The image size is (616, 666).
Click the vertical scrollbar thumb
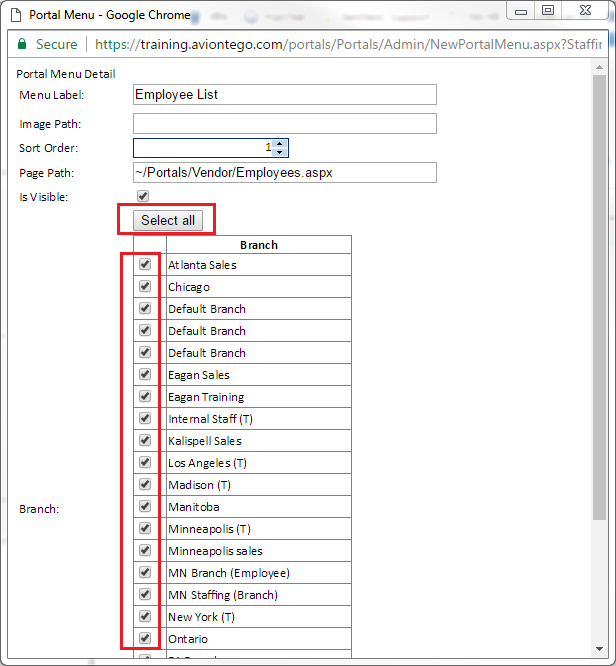[599, 297]
